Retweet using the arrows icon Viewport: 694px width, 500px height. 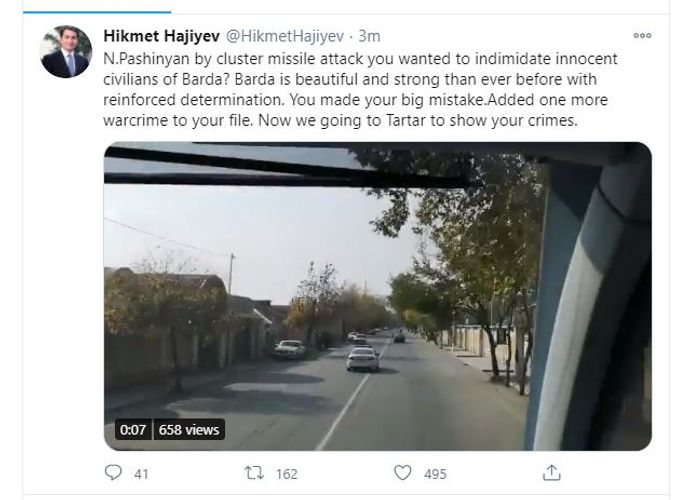tap(254, 473)
